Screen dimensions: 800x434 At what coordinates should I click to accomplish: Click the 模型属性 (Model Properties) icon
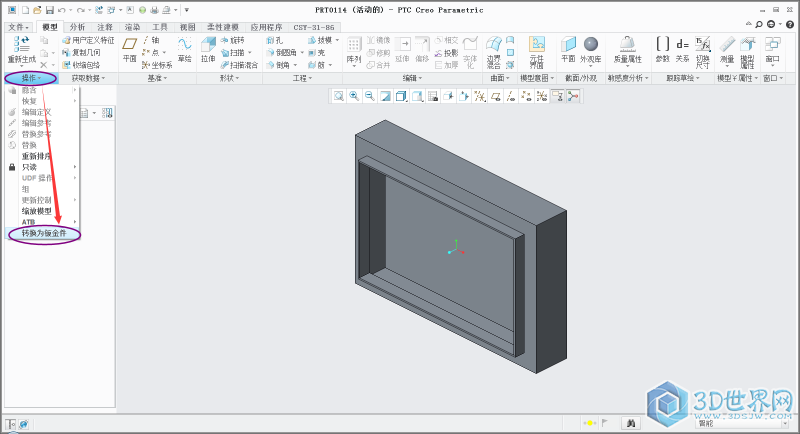(x=747, y=44)
